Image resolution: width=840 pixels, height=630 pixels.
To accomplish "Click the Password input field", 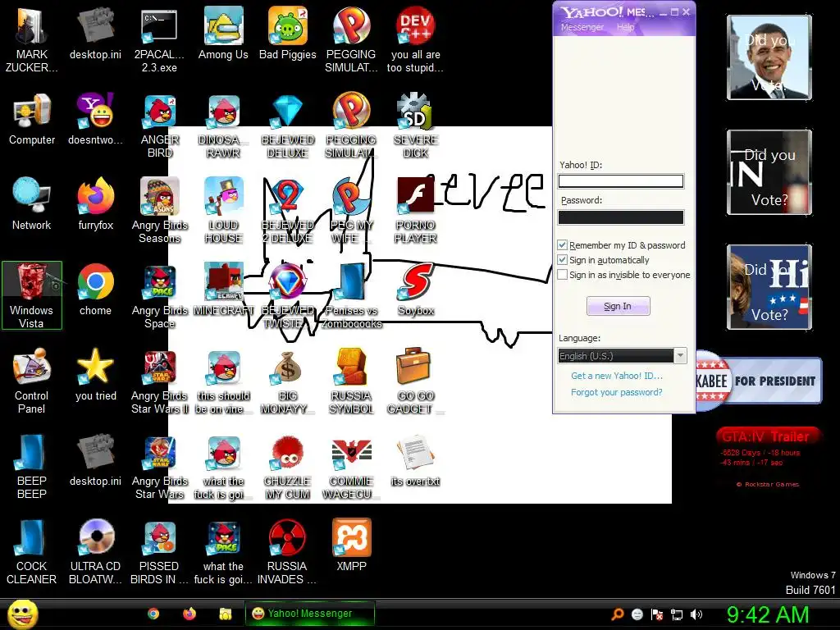I will coord(621,217).
